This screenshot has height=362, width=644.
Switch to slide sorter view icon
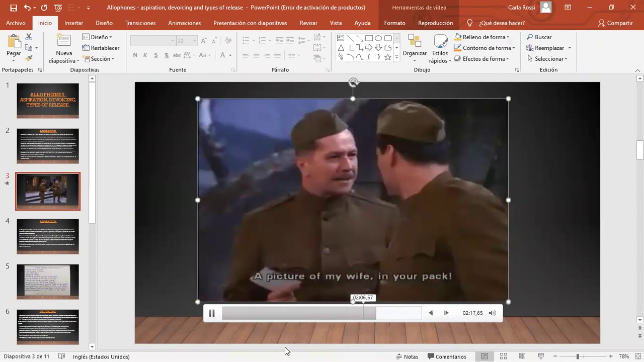click(503, 356)
